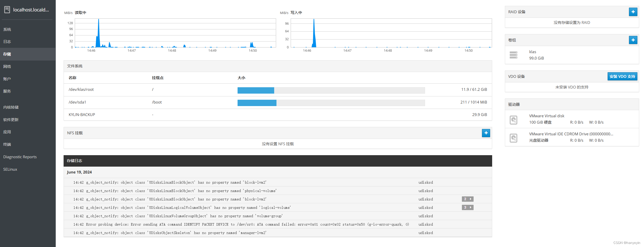
Task: Open the KYLIN-BACKUP filesystem row
Action: (278, 115)
